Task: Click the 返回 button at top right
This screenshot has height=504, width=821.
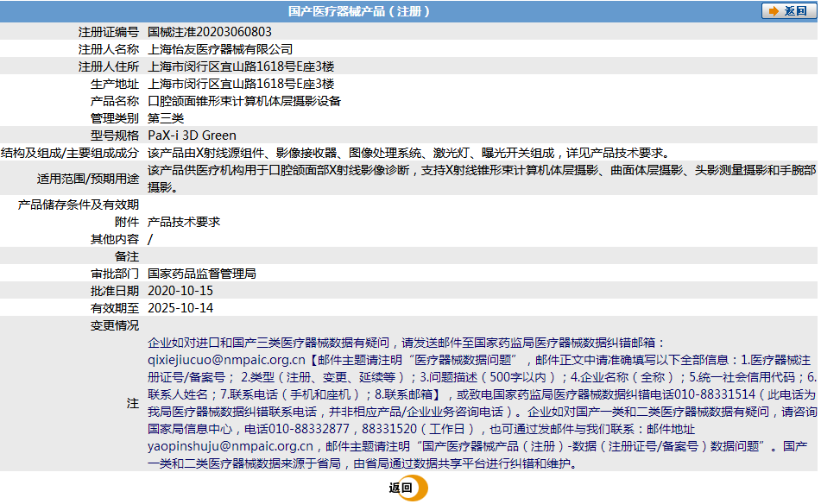Action: [788, 11]
